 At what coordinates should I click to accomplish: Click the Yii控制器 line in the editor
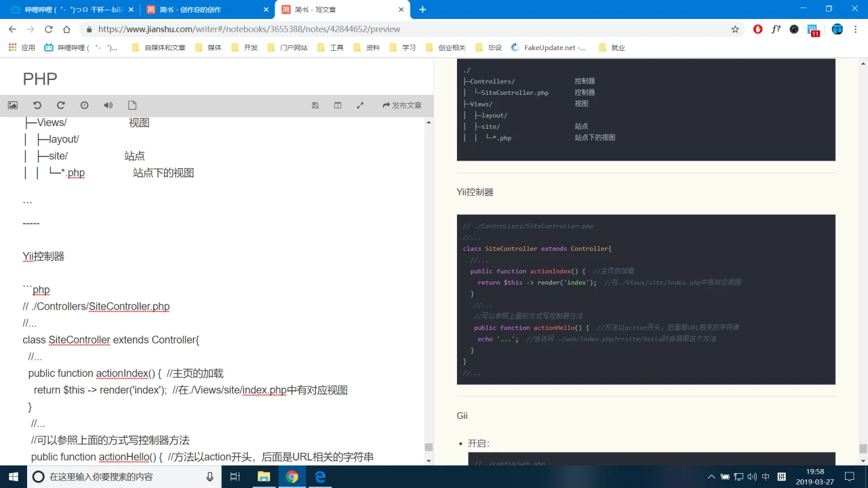click(43, 256)
